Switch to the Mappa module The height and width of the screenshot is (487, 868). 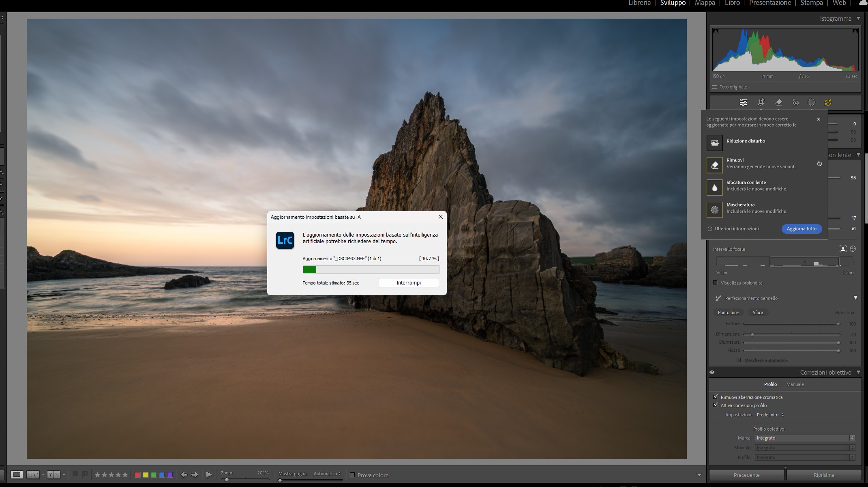705,3
